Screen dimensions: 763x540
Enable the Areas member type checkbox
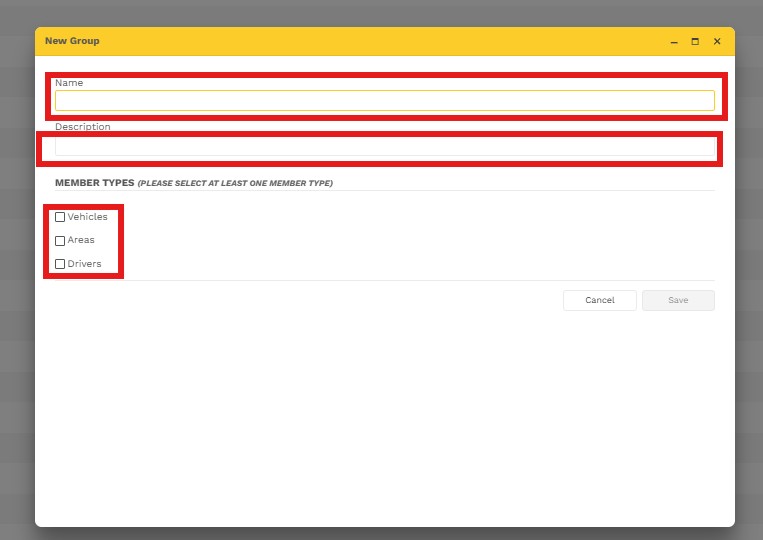(60, 240)
